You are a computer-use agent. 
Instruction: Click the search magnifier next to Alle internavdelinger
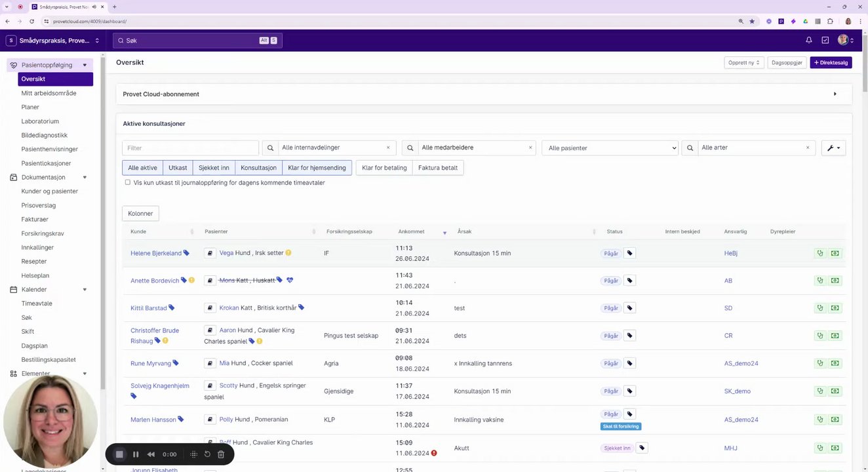click(270, 148)
